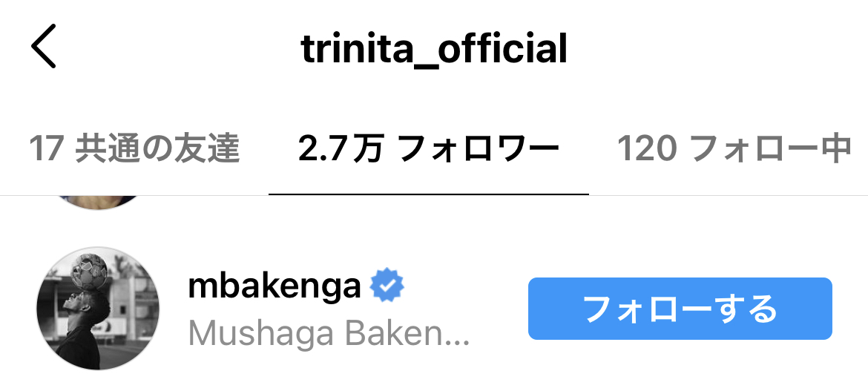Switch to the 17 共通の友達 tab
868x391 pixels.
[x=134, y=149]
